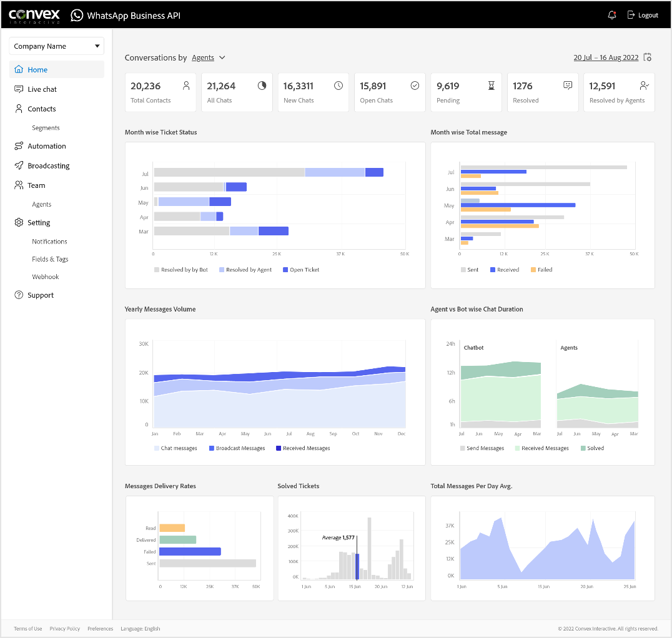Click the All Chats pie icon
Image resolution: width=672 pixels, height=638 pixels.
coord(262,86)
